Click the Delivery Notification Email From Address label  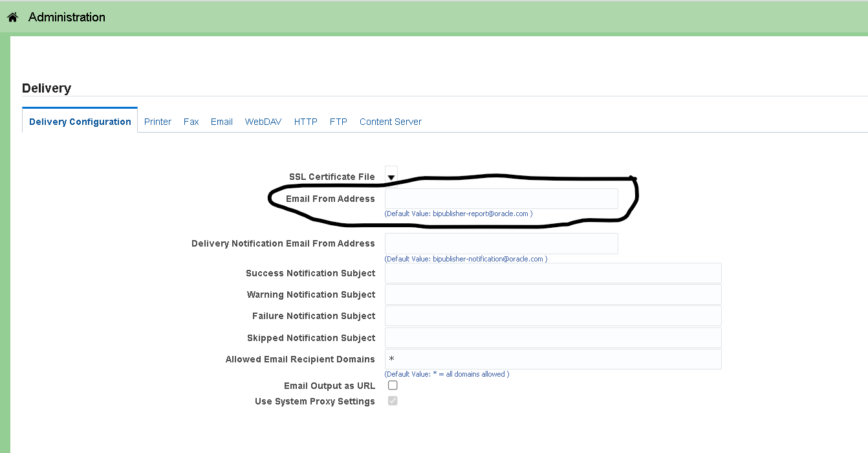click(283, 243)
